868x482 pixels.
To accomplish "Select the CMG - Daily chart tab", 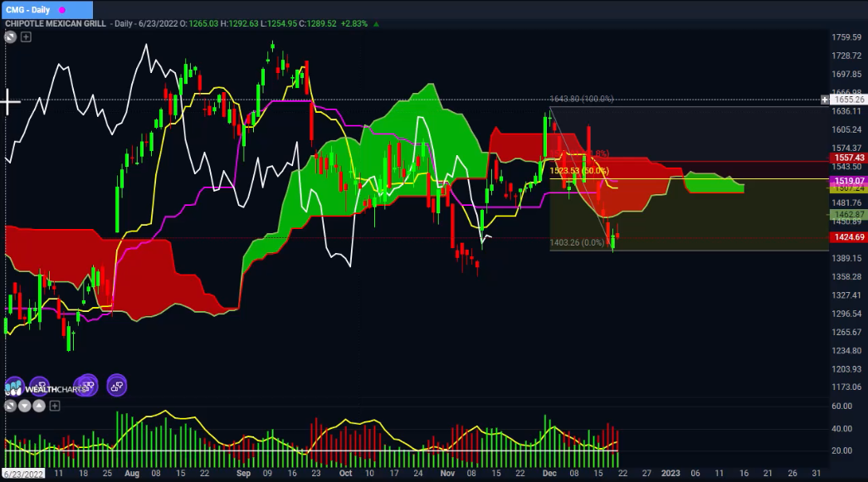I will (46, 9).
